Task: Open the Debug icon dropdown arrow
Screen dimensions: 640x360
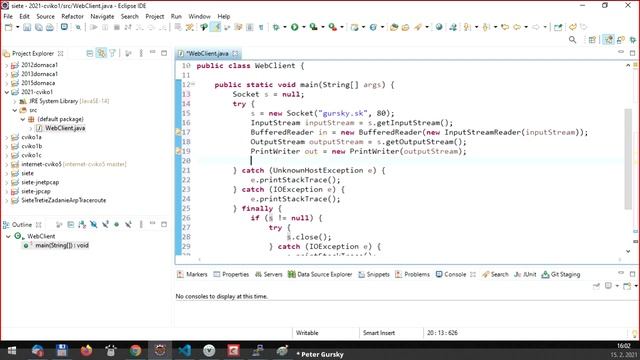Action: (x=284, y=27)
